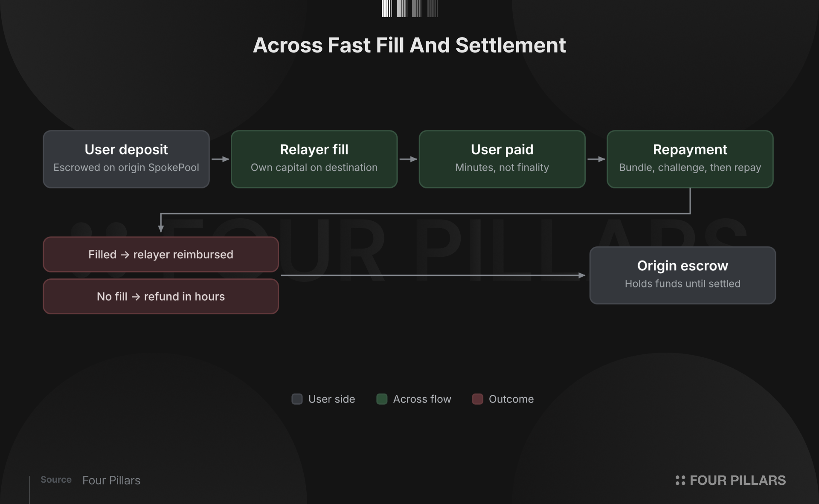Click arrow between Relayer fill and User paid
Screen dimensions: 819x504
tap(408, 159)
